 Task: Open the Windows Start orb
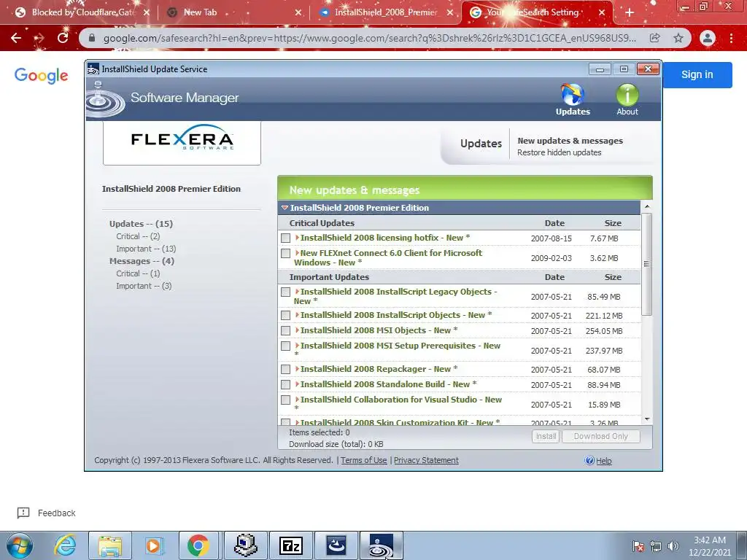point(19,545)
